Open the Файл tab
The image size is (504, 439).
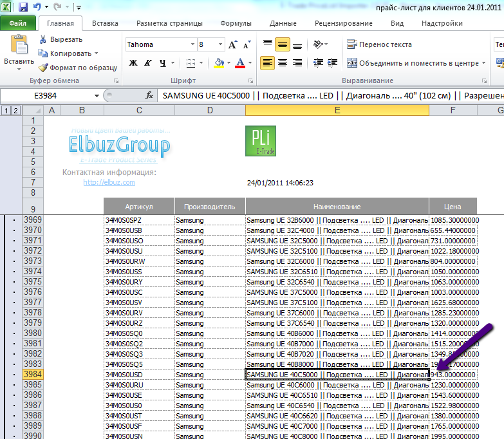coord(18,23)
